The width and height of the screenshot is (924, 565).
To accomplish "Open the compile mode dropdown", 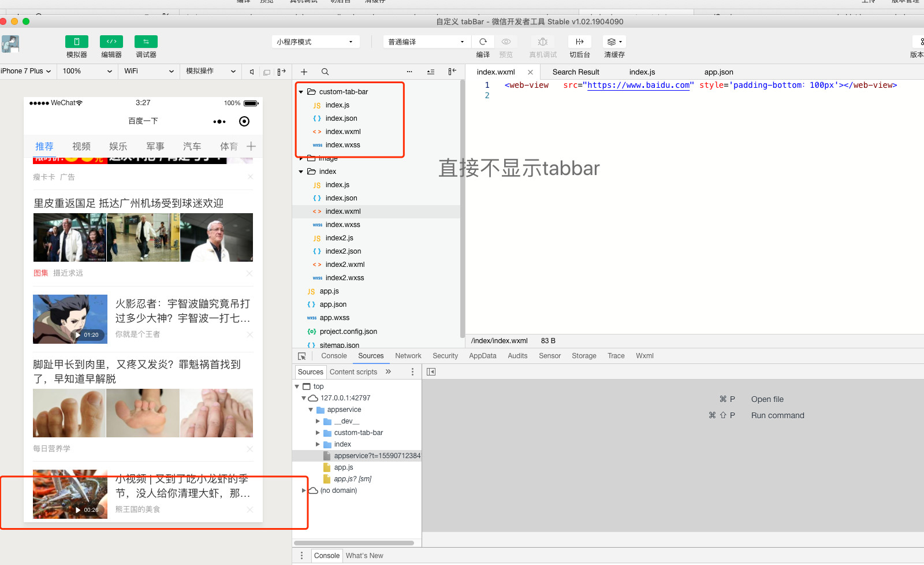I will 426,42.
